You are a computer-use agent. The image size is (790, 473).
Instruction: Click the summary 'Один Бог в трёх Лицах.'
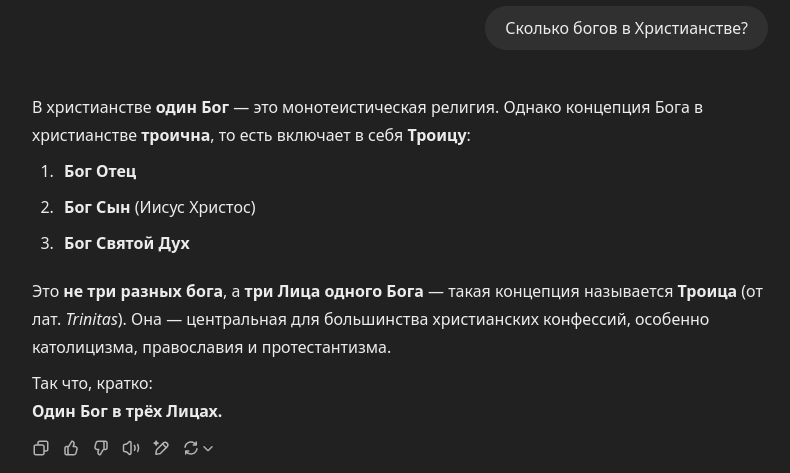(127, 412)
